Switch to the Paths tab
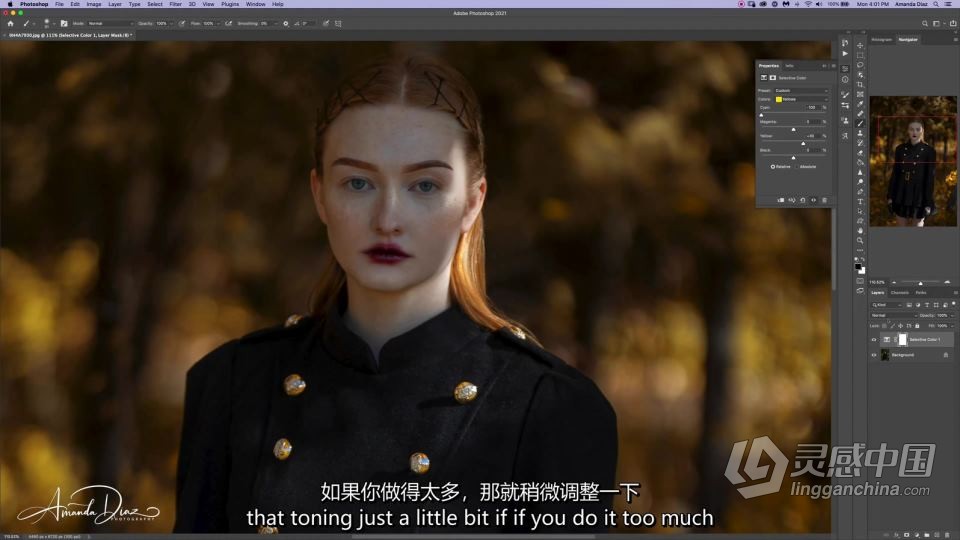This screenshot has width=960, height=540. tap(921, 293)
